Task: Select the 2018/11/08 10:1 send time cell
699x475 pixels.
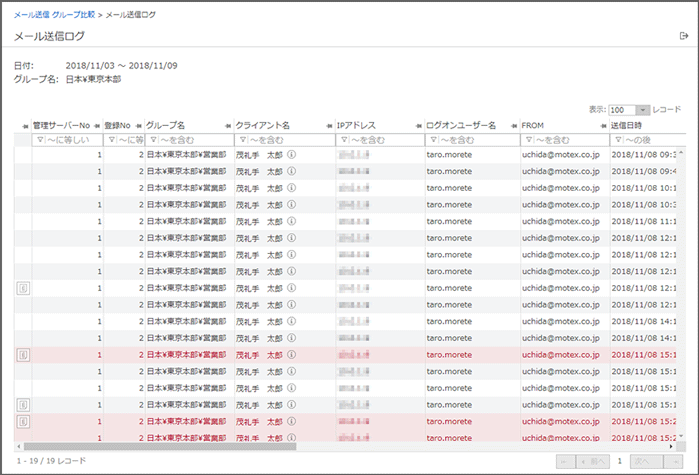Action: tap(644, 188)
